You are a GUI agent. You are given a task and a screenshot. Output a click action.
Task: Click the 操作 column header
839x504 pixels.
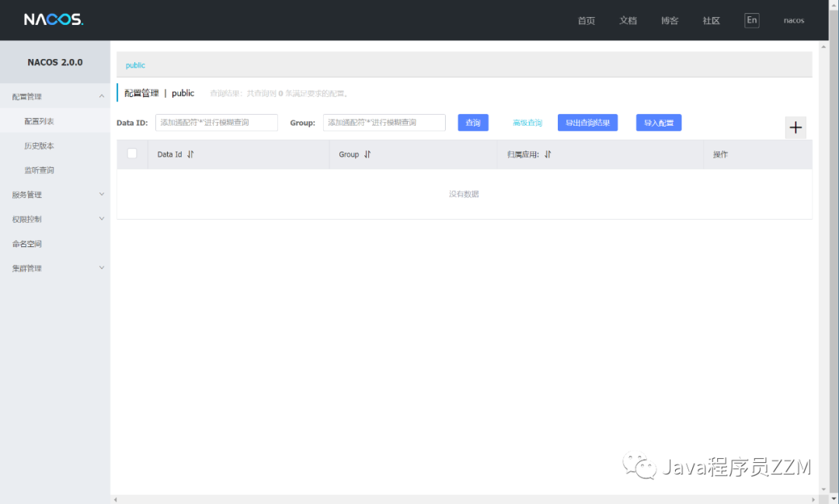point(720,154)
